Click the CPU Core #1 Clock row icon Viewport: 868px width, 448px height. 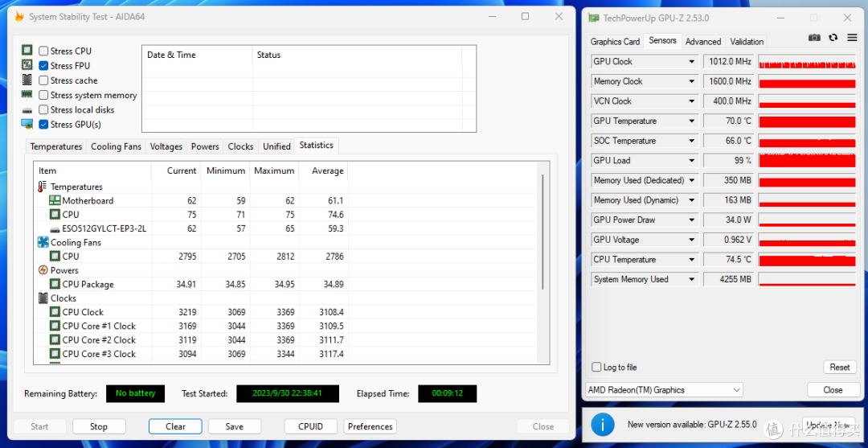pyautogui.click(x=55, y=327)
